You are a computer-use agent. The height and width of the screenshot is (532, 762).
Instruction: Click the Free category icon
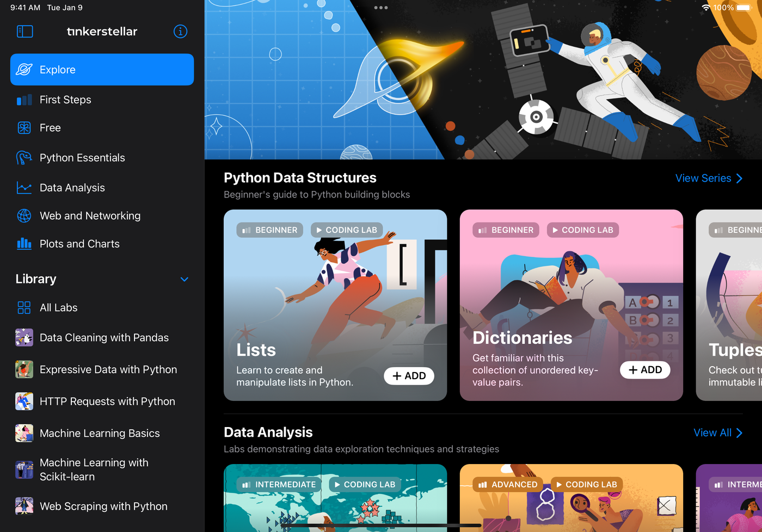tap(24, 128)
